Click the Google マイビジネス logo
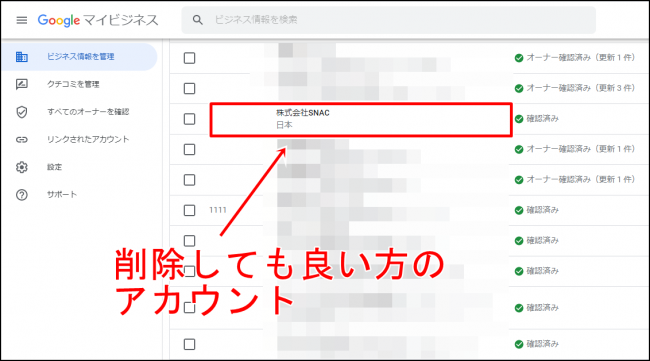Image resolution: width=650 pixels, height=361 pixels. point(98,20)
